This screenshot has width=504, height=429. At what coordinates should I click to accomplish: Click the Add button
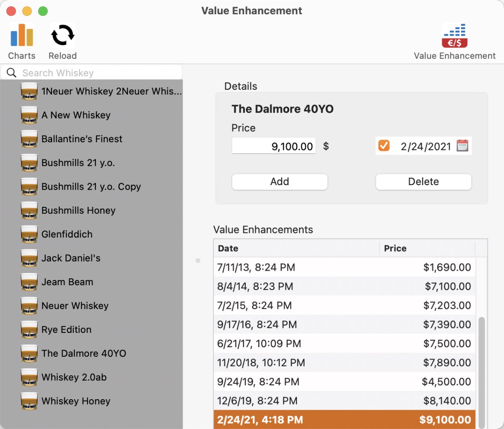pos(280,182)
